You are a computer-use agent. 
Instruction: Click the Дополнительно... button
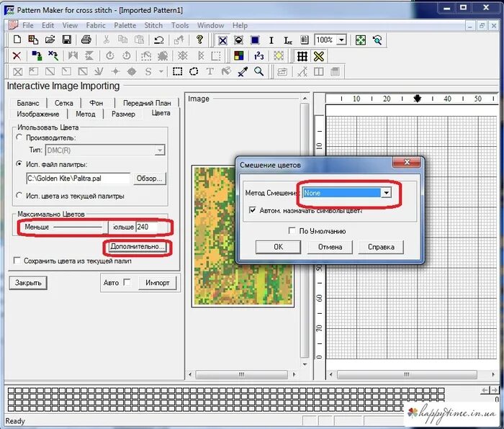coord(138,246)
